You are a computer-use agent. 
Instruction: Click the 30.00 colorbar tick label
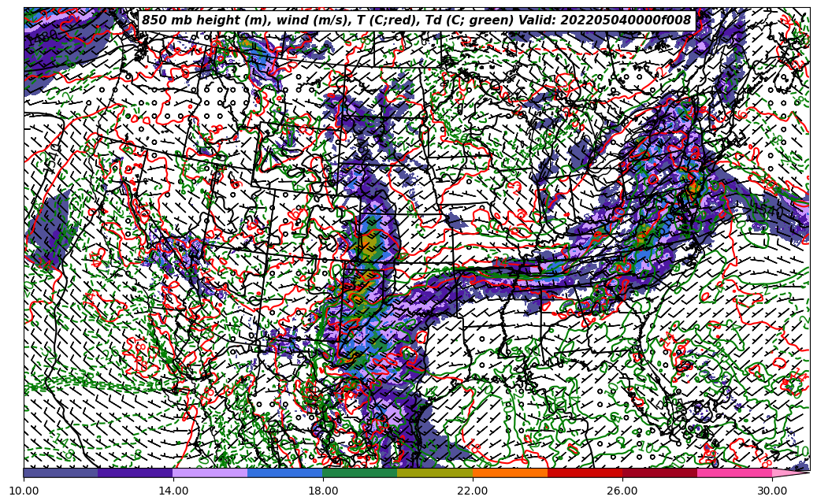tap(772, 491)
